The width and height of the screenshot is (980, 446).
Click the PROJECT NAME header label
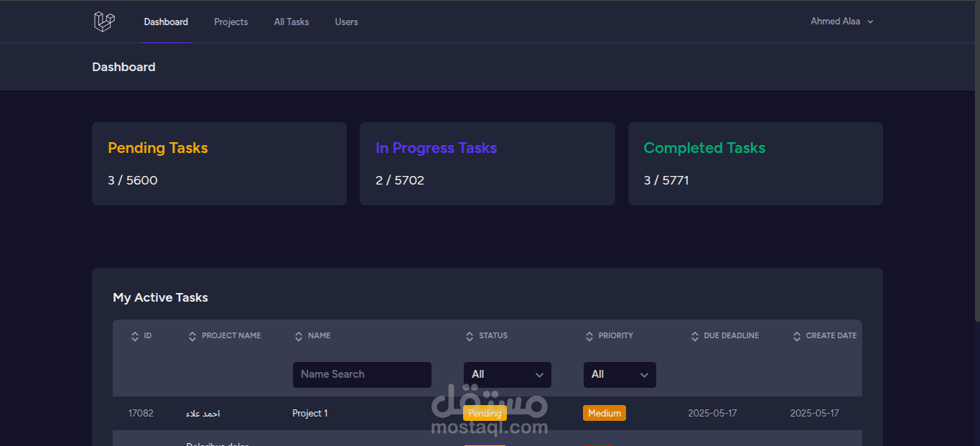click(231, 335)
